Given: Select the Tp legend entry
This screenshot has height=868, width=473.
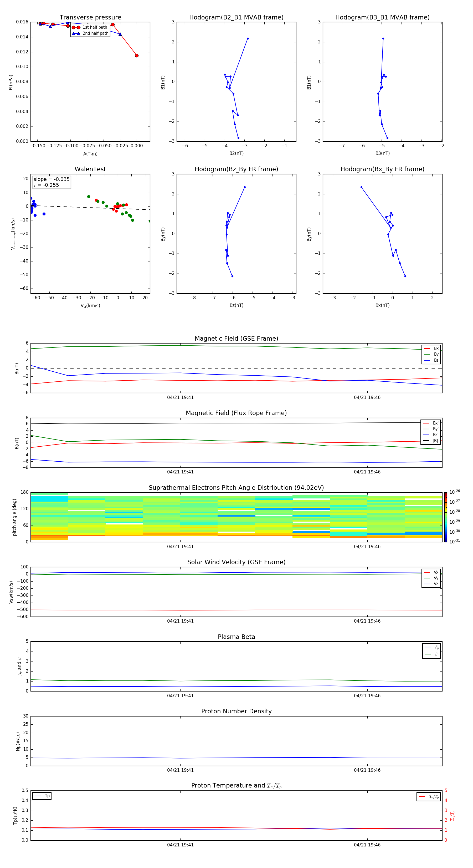Looking at the screenshot, I should pos(42,796).
